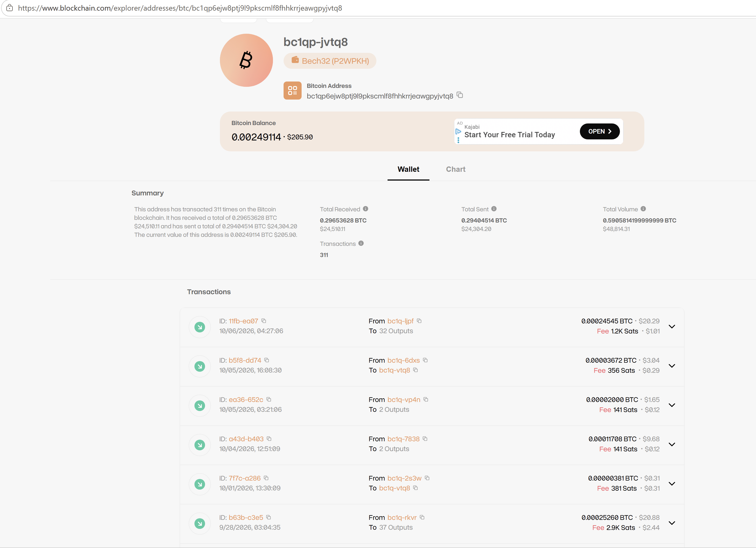Copy recipient address in 7f7c-a286 row
The image size is (756, 548).
[415, 488]
